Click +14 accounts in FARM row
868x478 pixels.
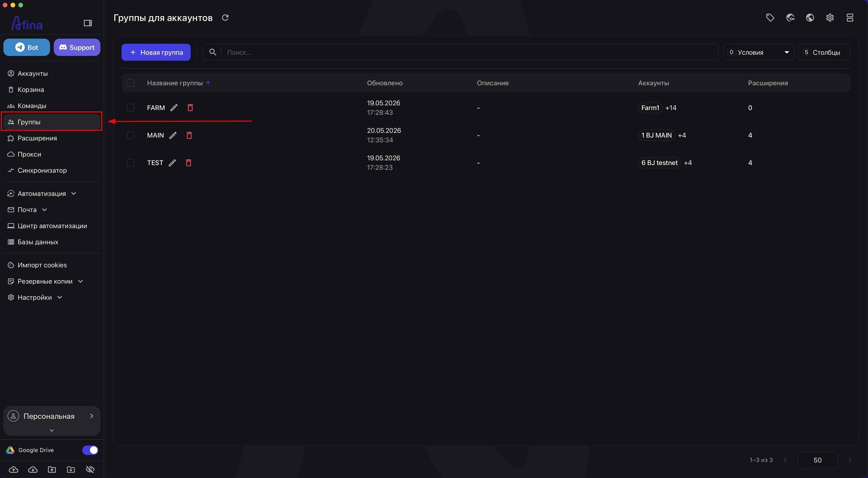670,108
